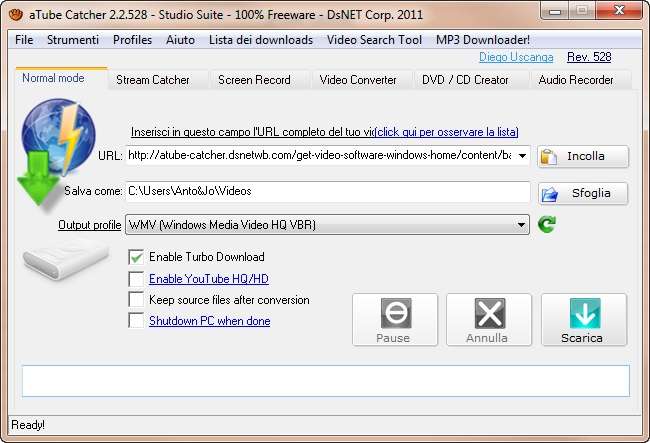Check the Enable YouTube HQ/HD box

click(x=136, y=279)
